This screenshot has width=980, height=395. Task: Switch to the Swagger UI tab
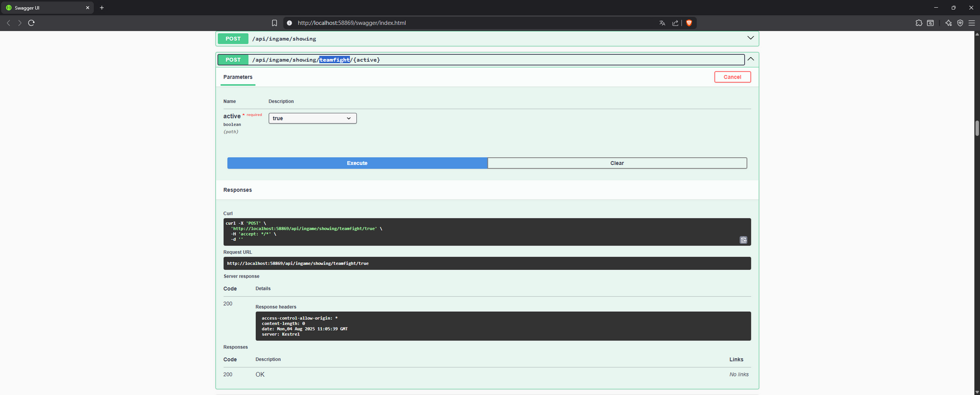click(46, 8)
